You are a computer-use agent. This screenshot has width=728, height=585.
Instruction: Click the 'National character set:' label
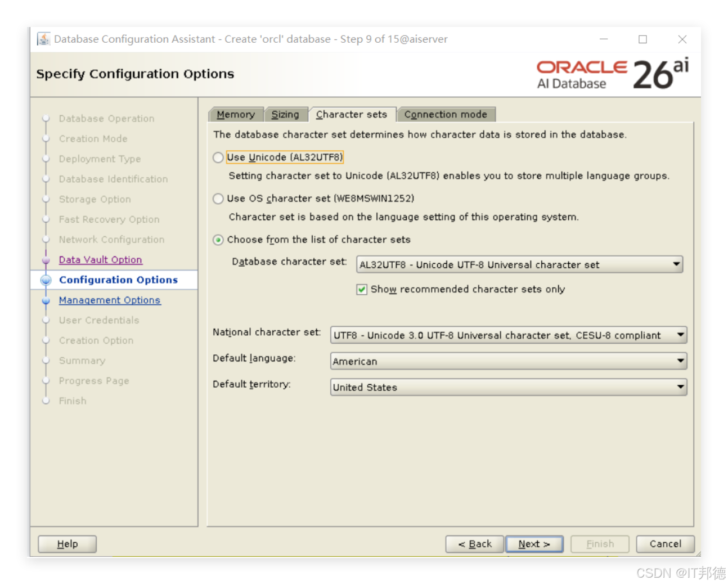(x=267, y=332)
